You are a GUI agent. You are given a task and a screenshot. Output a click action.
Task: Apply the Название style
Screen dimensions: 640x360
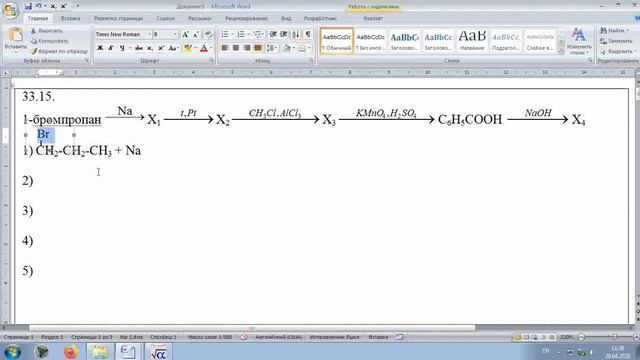(472, 41)
